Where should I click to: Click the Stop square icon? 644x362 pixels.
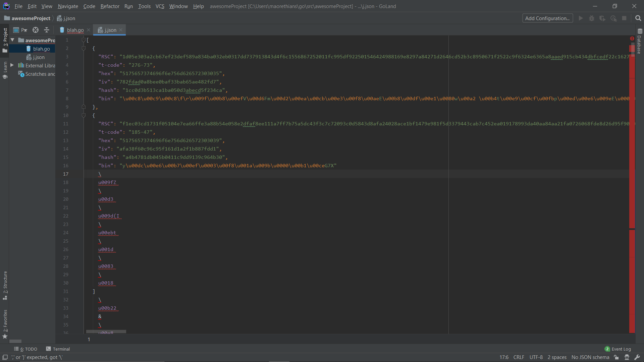click(624, 18)
